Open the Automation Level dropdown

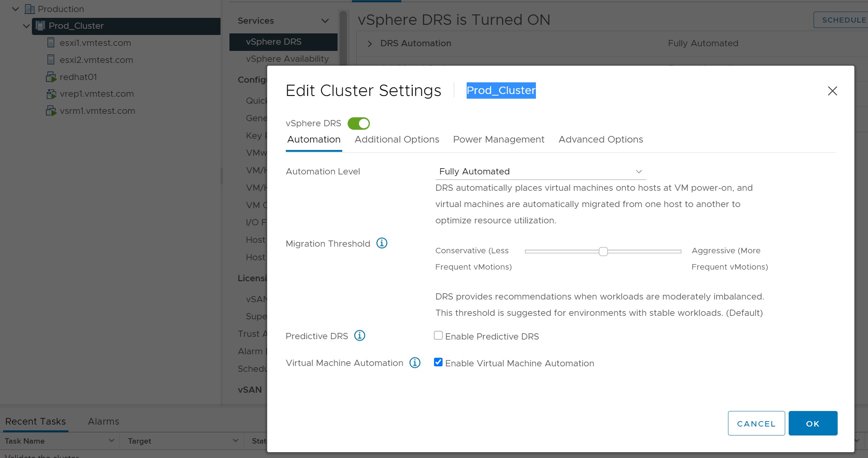pos(540,171)
